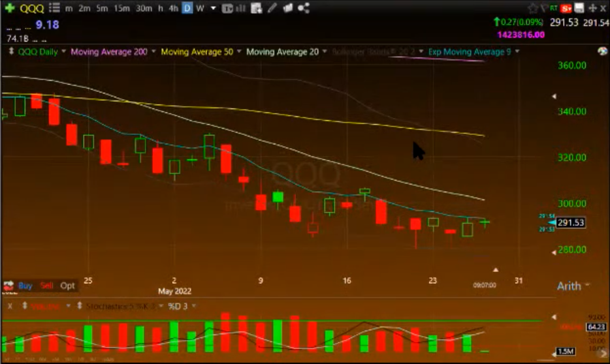Click the colorful globe icon at pane right
This screenshot has width=610, height=364.
tap(602, 52)
